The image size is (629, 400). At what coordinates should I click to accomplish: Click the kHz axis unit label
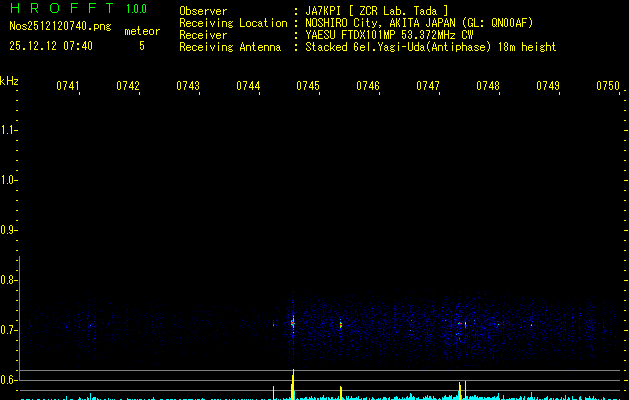(x=9, y=80)
